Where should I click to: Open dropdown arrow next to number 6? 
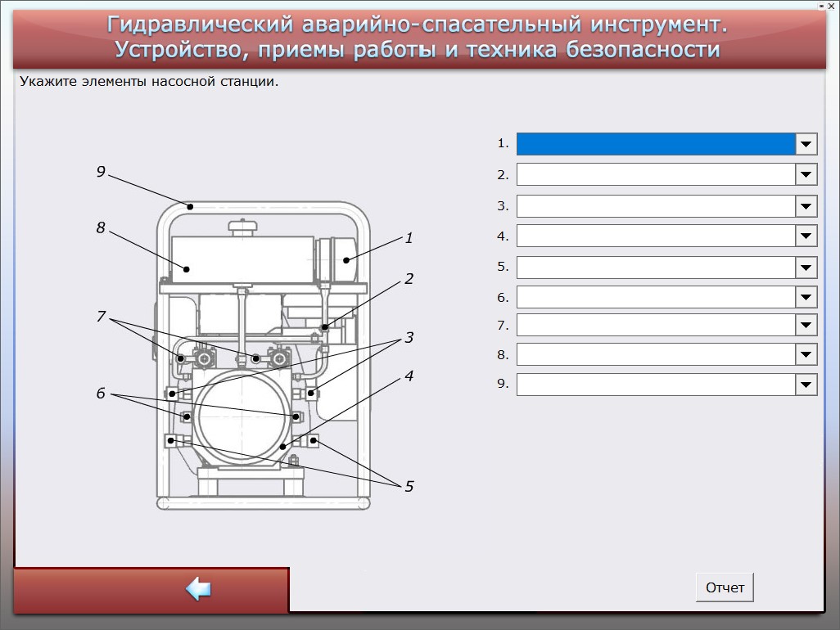806,298
